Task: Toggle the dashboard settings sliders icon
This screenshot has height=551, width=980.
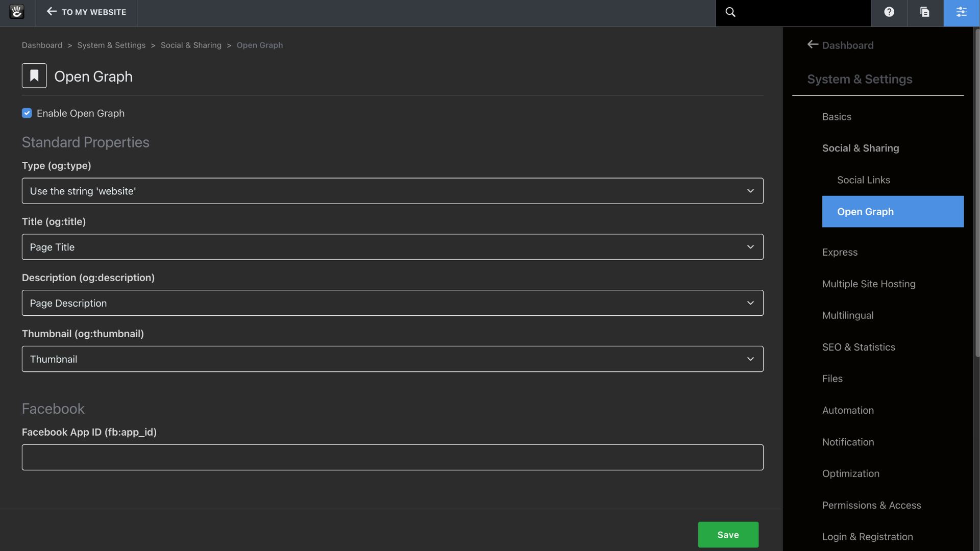Action: 961,12
